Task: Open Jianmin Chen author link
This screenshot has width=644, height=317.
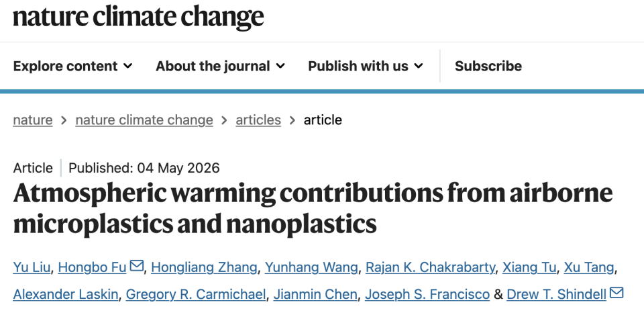Action: (315, 294)
